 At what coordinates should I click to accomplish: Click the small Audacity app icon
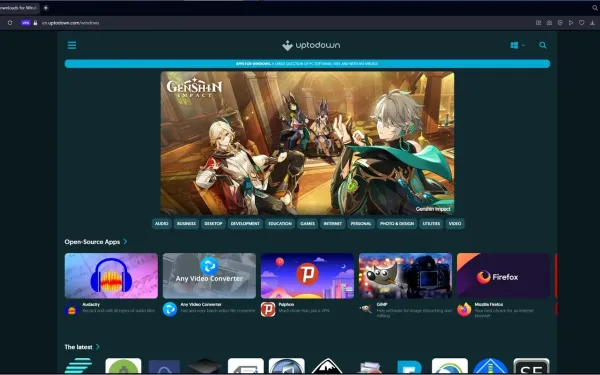pyautogui.click(x=72, y=309)
